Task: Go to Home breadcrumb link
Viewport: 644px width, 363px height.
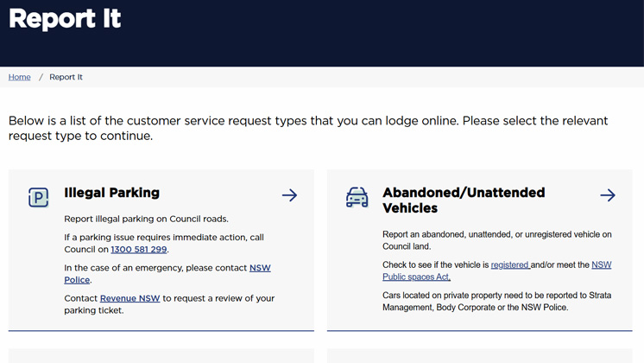Action: tap(19, 77)
